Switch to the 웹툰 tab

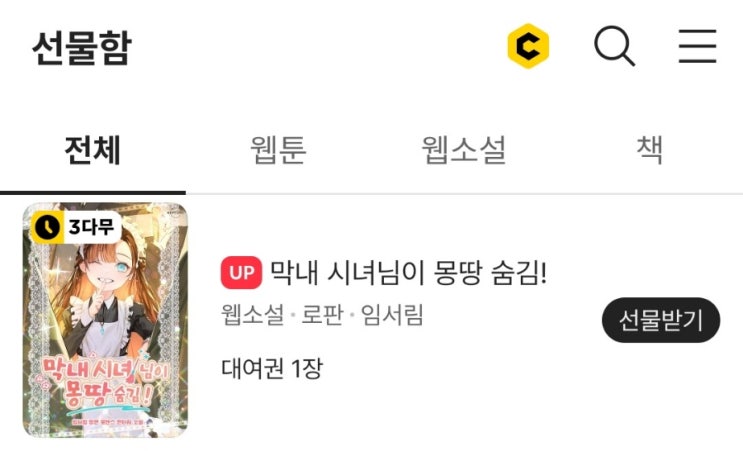coord(278,150)
